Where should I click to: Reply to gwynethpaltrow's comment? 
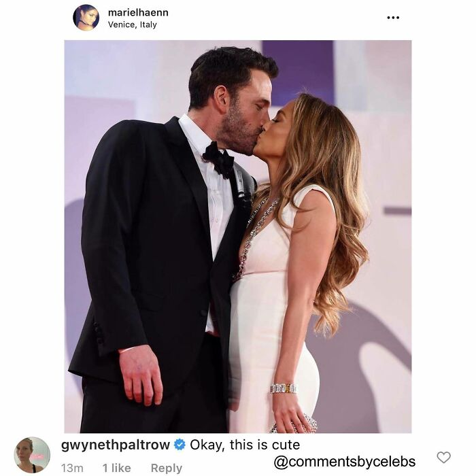(x=167, y=468)
